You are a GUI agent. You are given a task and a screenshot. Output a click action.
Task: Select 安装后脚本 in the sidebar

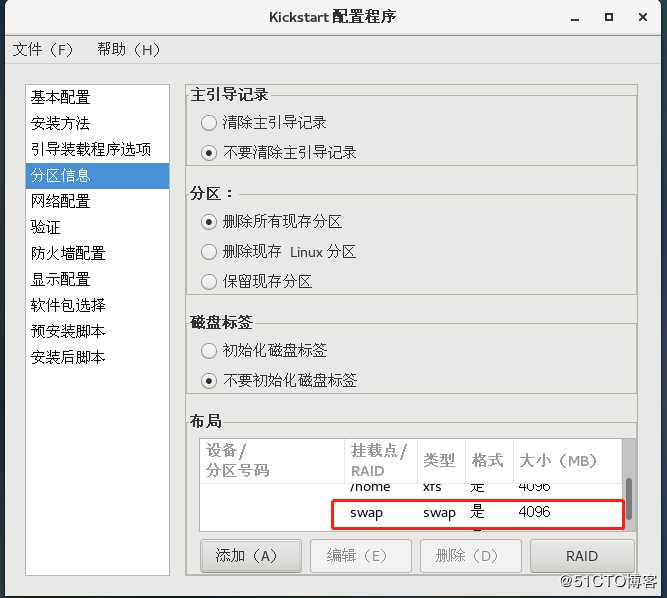click(97, 357)
